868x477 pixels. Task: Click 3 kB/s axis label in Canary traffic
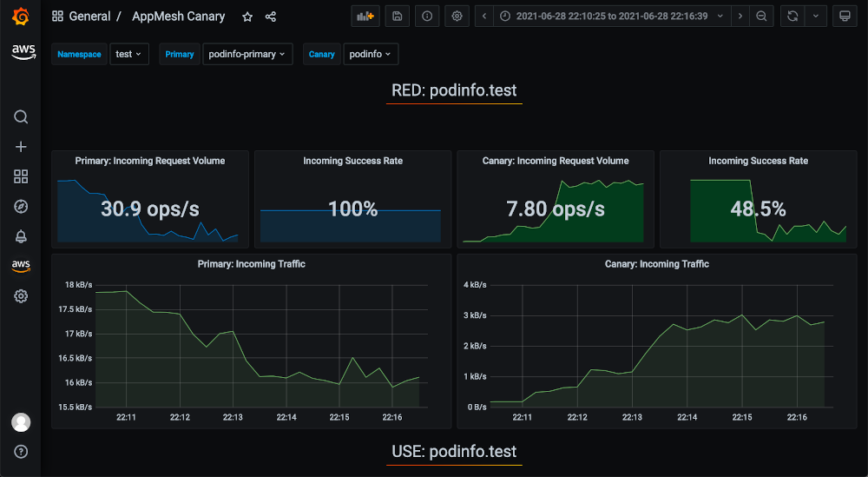click(475, 315)
